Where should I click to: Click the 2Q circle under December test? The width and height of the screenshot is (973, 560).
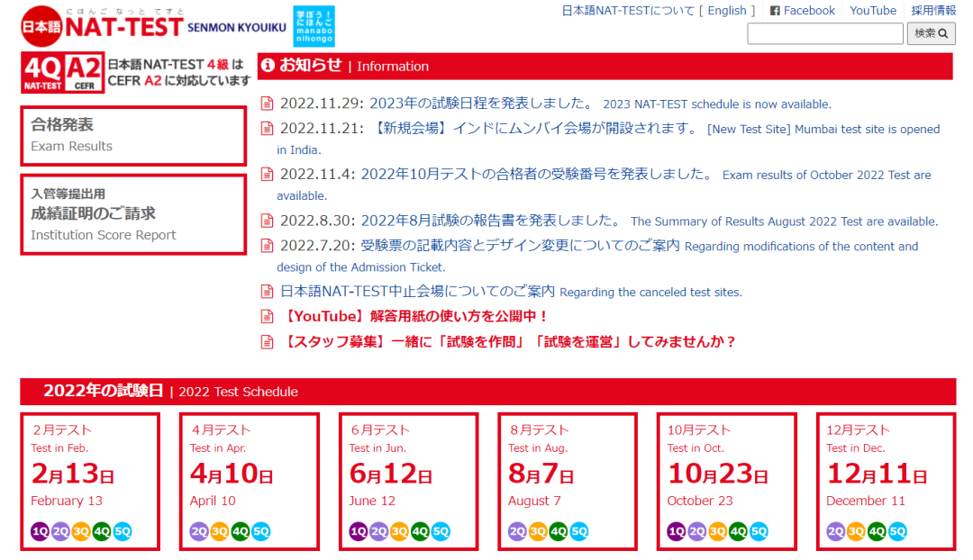[x=836, y=531]
